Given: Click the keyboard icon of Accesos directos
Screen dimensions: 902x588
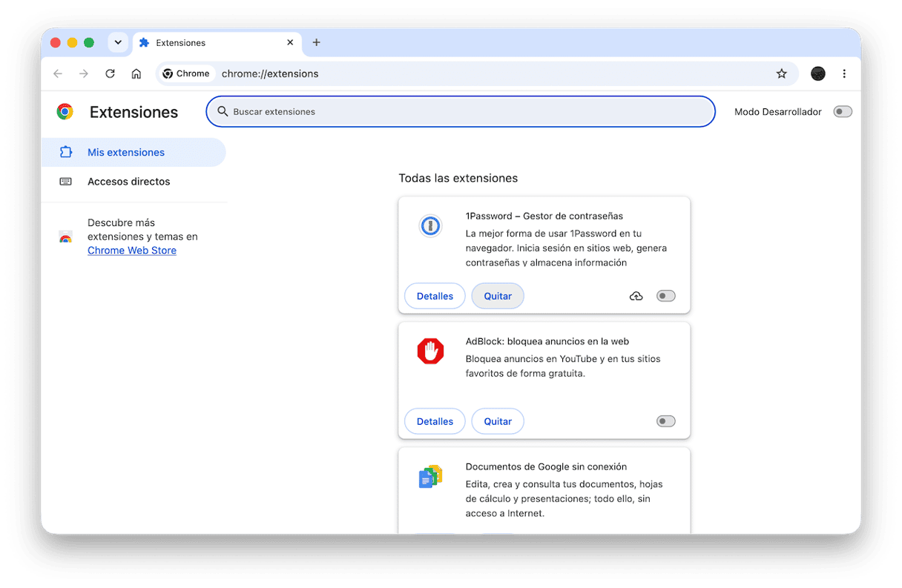Looking at the screenshot, I should pos(65,181).
